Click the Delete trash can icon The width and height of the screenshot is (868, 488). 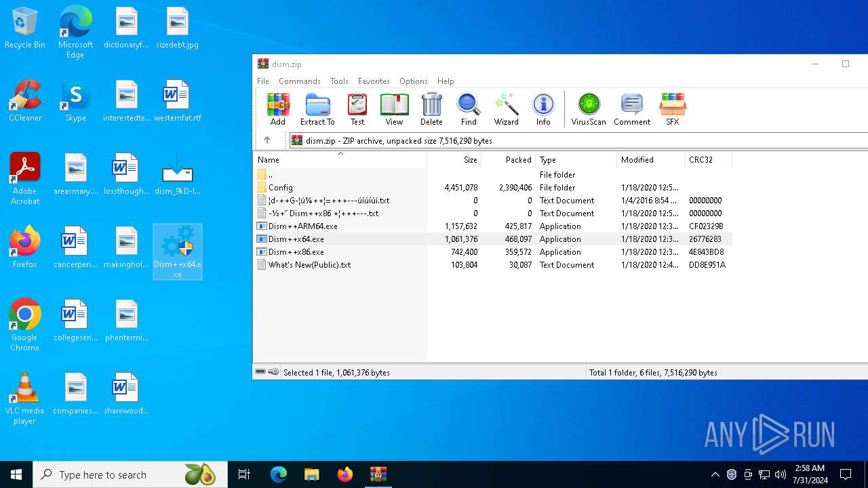(431, 109)
